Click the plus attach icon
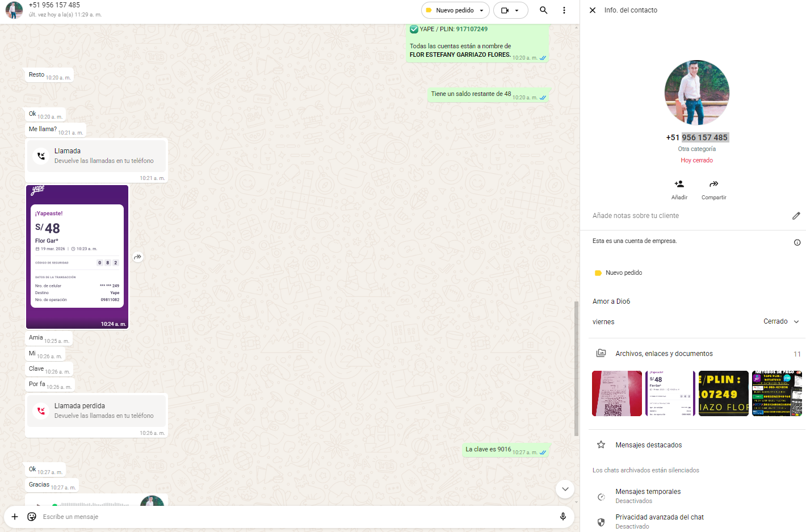The height and width of the screenshot is (532, 806). [15, 517]
